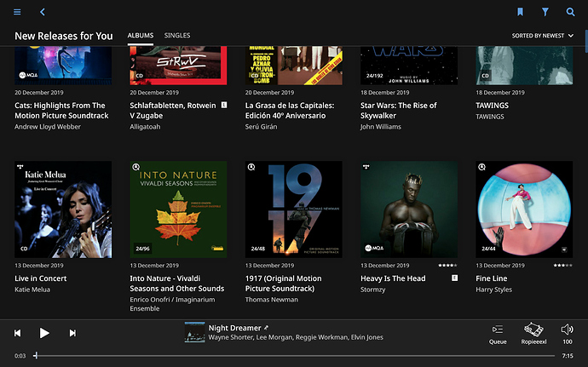Open the TAWINGS album title
The image size is (588, 367).
coord(492,106)
